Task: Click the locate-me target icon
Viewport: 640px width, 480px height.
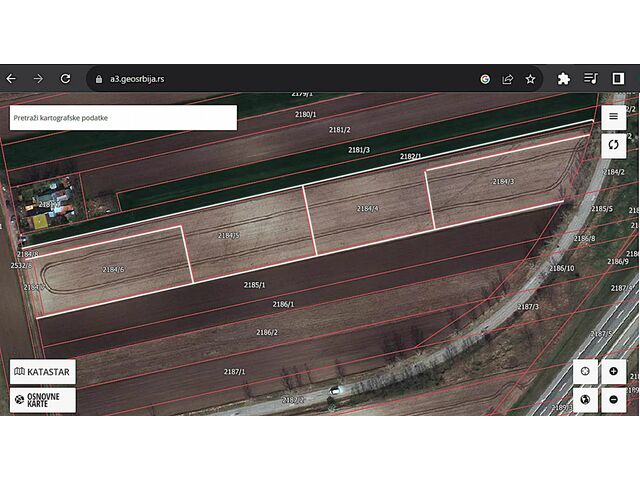Action: tap(585, 371)
